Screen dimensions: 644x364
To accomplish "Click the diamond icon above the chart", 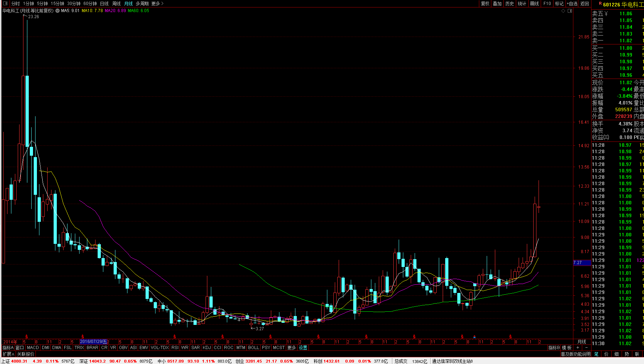I will tap(563, 11).
